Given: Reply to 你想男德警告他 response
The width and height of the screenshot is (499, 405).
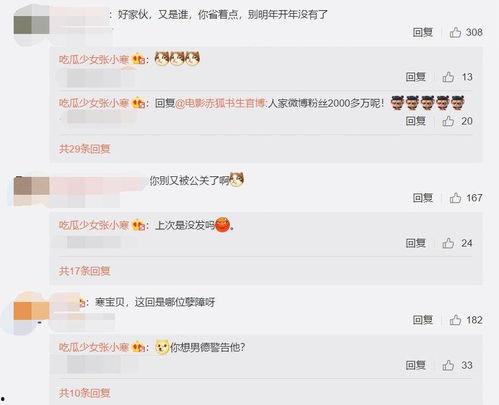Looking at the screenshot, I should 416,365.
